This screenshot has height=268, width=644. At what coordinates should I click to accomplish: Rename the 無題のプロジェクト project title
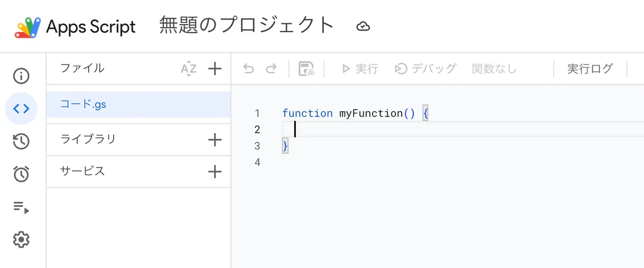[247, 26]
